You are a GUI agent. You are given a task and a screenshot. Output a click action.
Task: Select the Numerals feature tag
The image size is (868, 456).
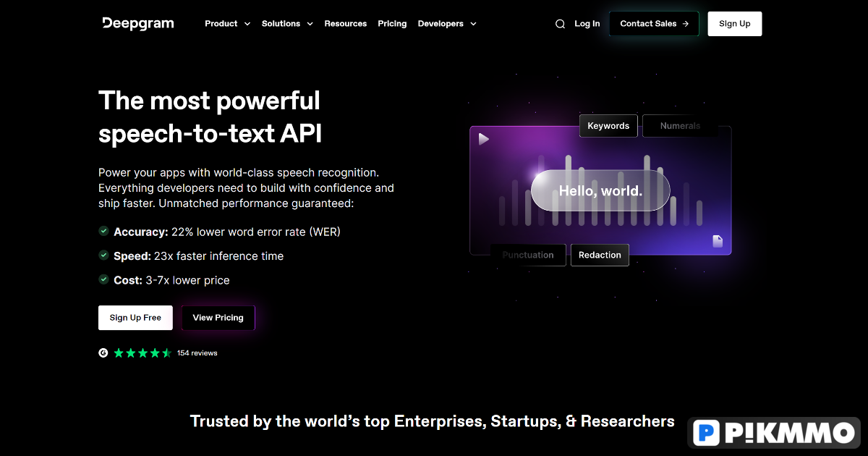point(680,126)
